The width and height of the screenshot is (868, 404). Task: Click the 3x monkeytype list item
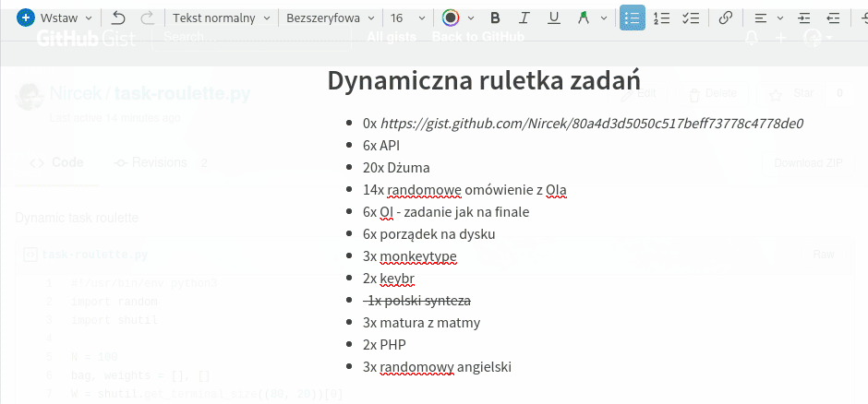tap(410, 255)
